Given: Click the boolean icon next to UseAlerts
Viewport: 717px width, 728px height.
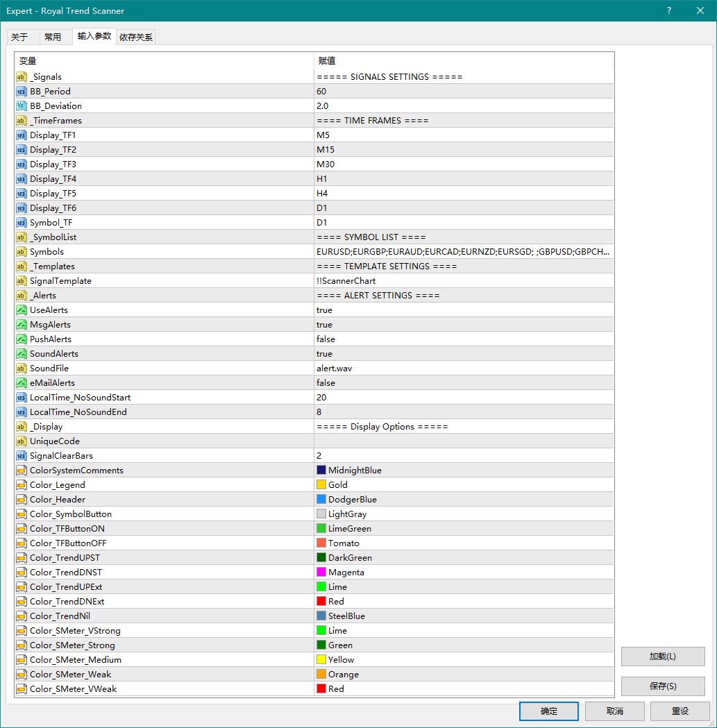Looking at the screenshot, I should (22, 310).
